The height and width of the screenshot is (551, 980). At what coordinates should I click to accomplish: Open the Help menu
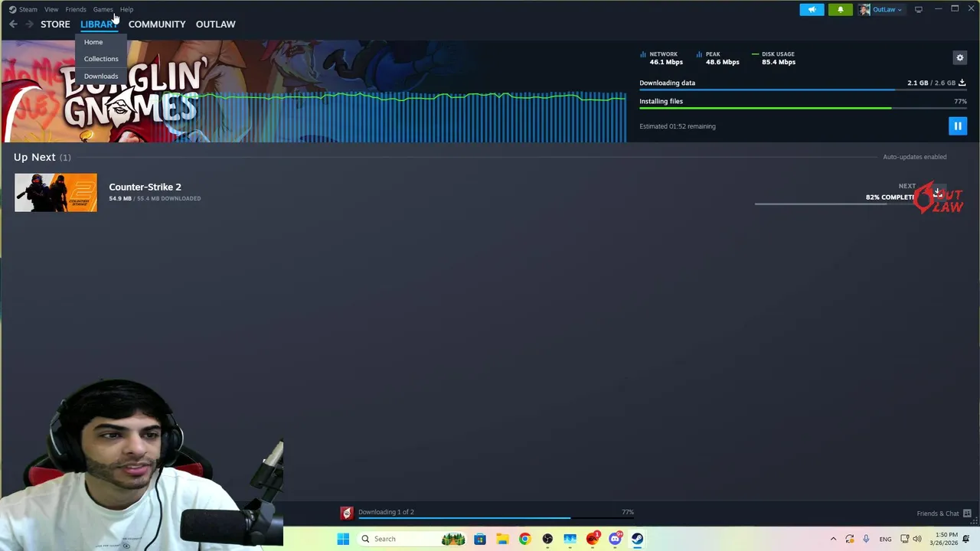point(126,9)
